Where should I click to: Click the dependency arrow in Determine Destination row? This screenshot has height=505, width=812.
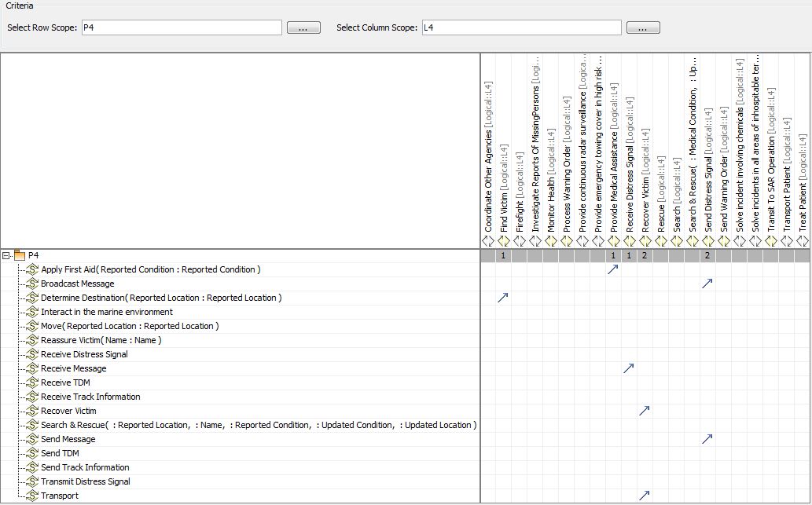pos(504,297)
